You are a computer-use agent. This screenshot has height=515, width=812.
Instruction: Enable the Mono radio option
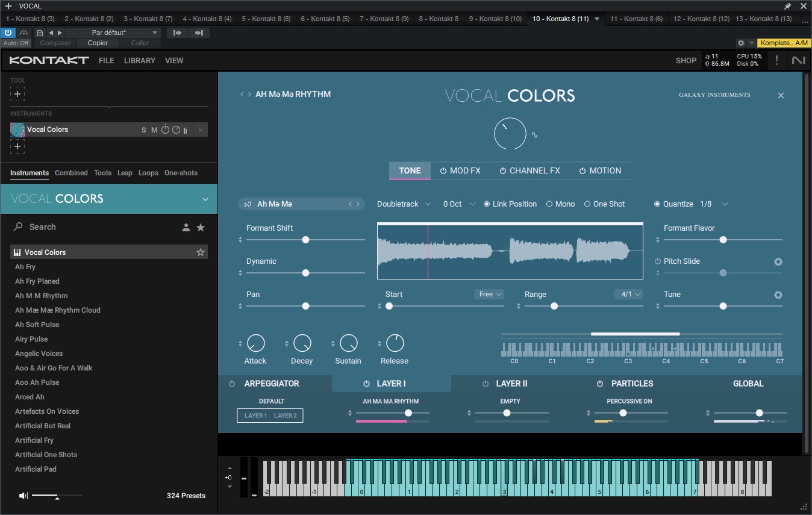click(x=549, y=204)
